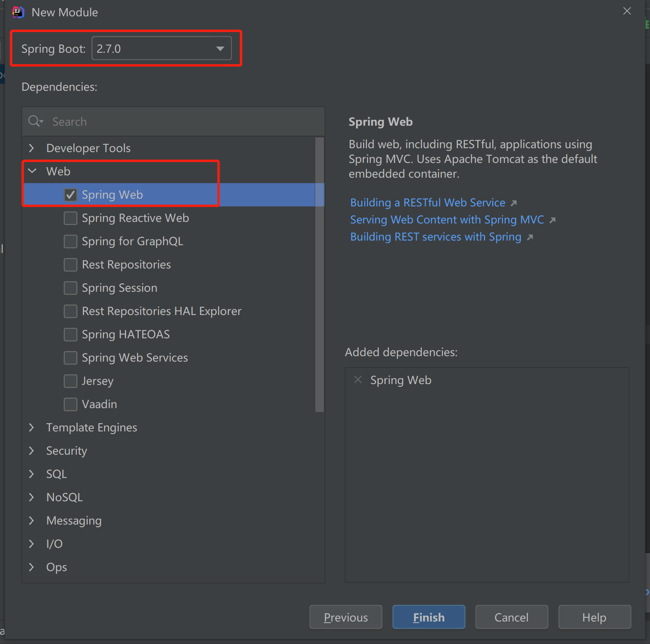Enable the Spring Session checkbox
Viewport: 650px width, 644px height.
pos(70,288)
